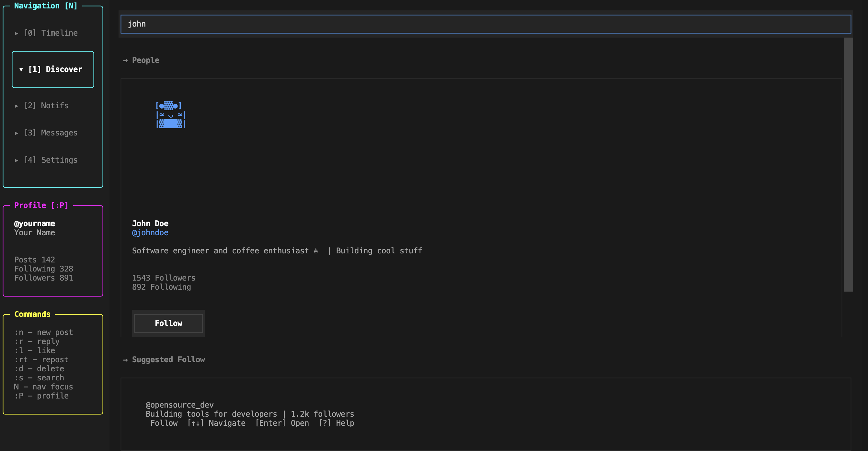Click the arrow before the People heading
Image resolution: width=868 pixels, height=451 pixels.
click(125, 61)
